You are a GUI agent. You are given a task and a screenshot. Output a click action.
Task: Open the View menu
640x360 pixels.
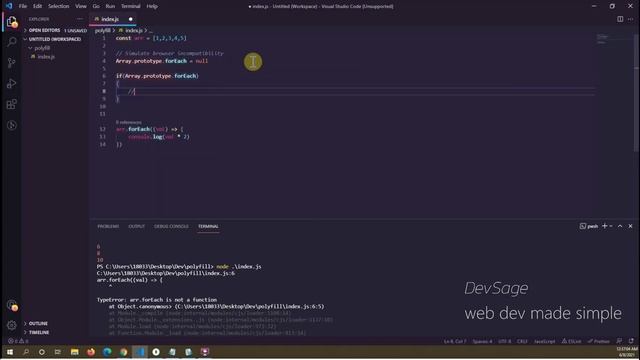pos(81,6)
